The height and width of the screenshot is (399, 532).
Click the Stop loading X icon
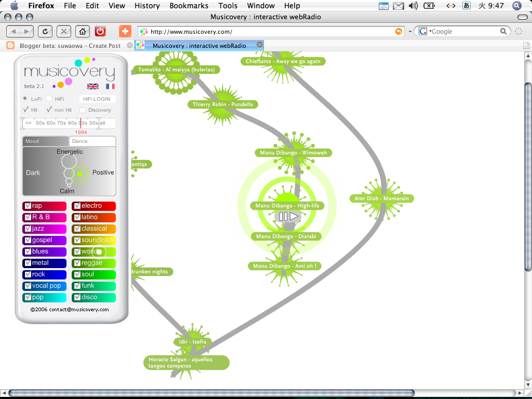tap(63, 32)
